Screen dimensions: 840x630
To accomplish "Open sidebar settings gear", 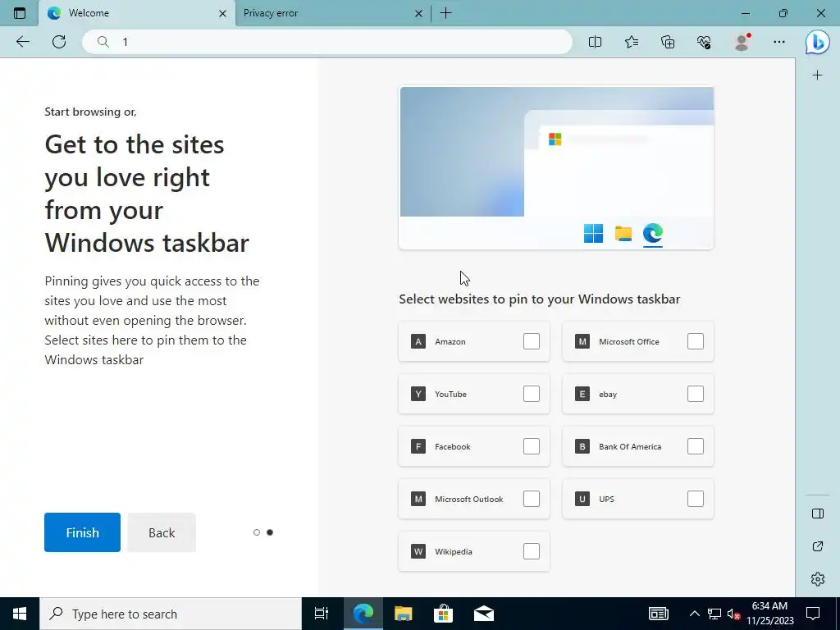I will pos(818,578).
